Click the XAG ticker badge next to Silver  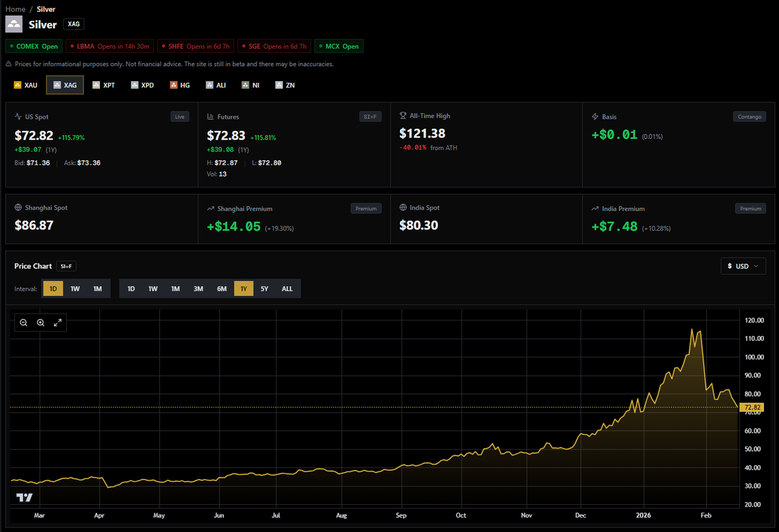click(x=73, y=24)
